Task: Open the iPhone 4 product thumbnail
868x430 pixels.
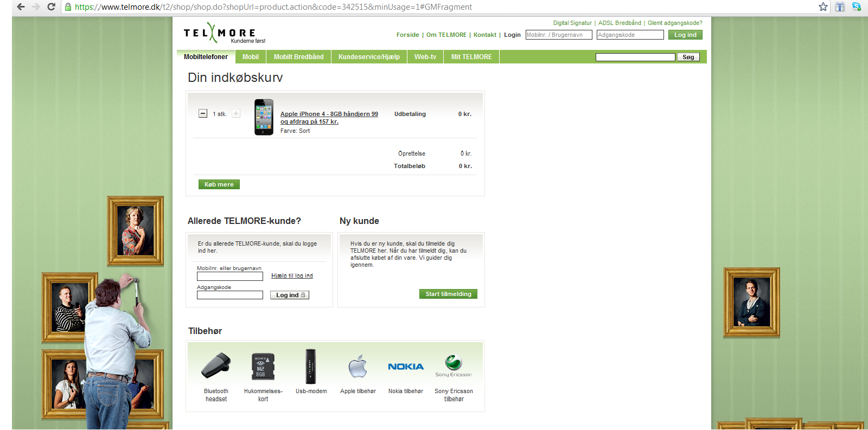Action: [x=264, y=117]
